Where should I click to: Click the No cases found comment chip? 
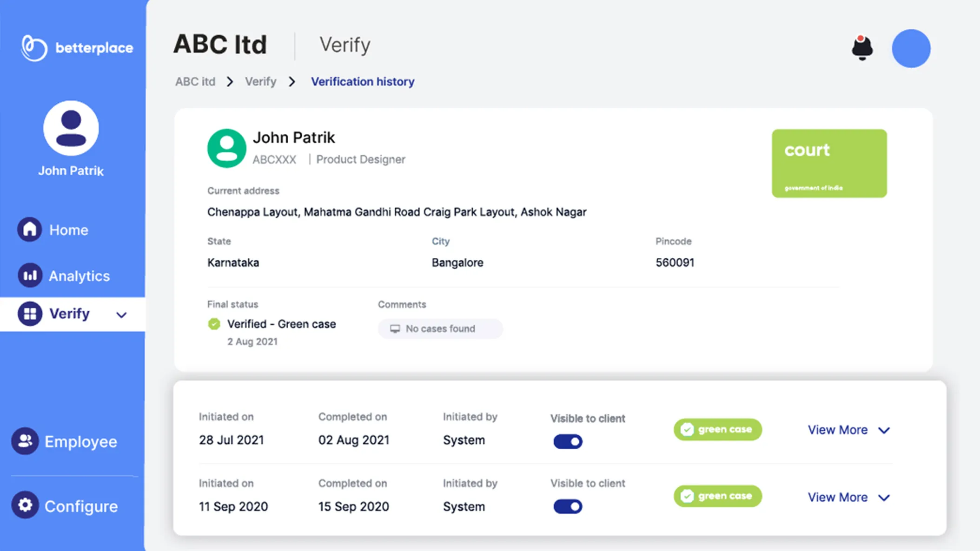440,328
